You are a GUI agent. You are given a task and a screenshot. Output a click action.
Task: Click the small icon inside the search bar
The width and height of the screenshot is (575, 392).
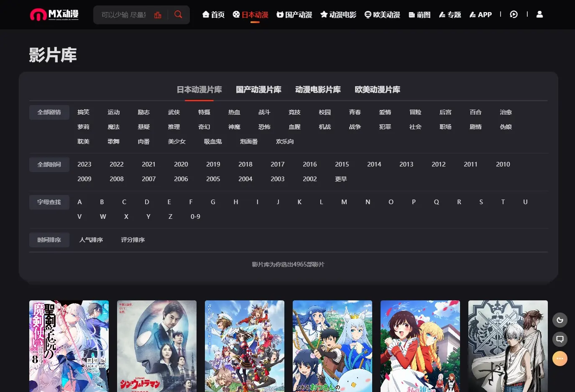click(x=158, y=14)
